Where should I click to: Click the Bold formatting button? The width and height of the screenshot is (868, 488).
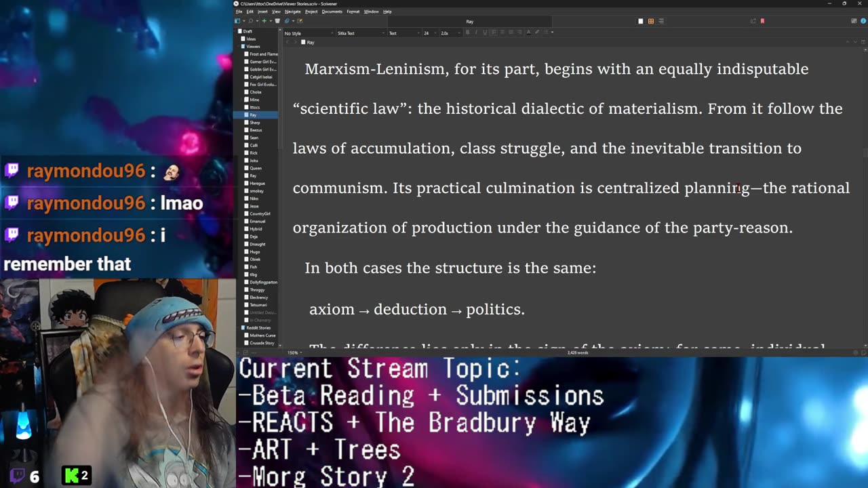[x=467, y=32]
